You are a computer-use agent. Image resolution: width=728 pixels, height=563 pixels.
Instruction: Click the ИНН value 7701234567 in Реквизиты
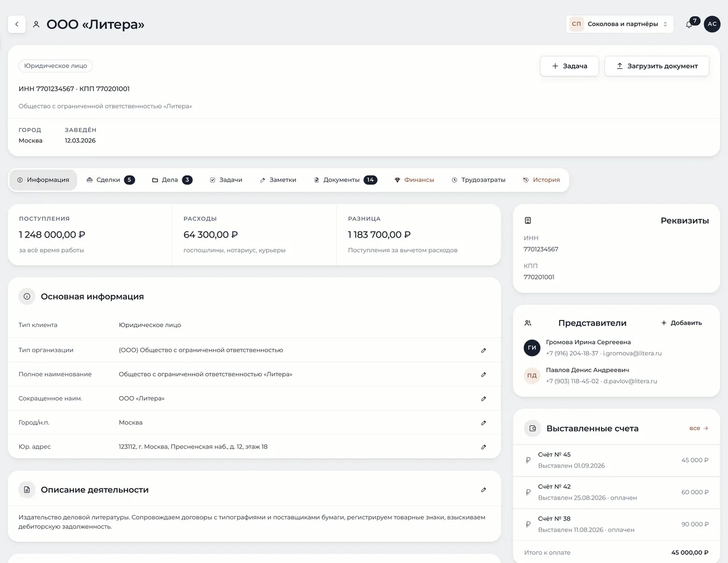(x=541, y=249)
